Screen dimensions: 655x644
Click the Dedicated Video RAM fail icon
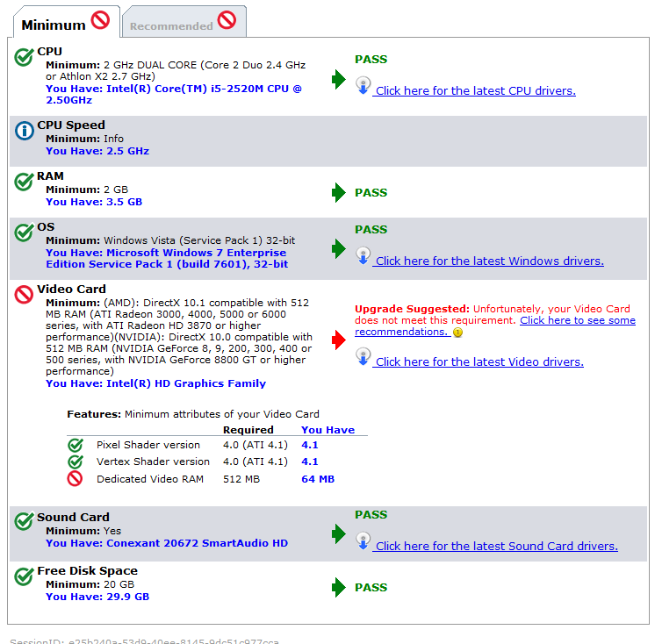point(76,478)
